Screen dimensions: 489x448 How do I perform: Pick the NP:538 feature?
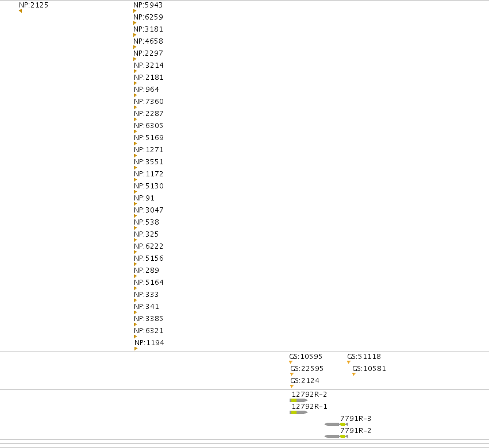point(147,222)
